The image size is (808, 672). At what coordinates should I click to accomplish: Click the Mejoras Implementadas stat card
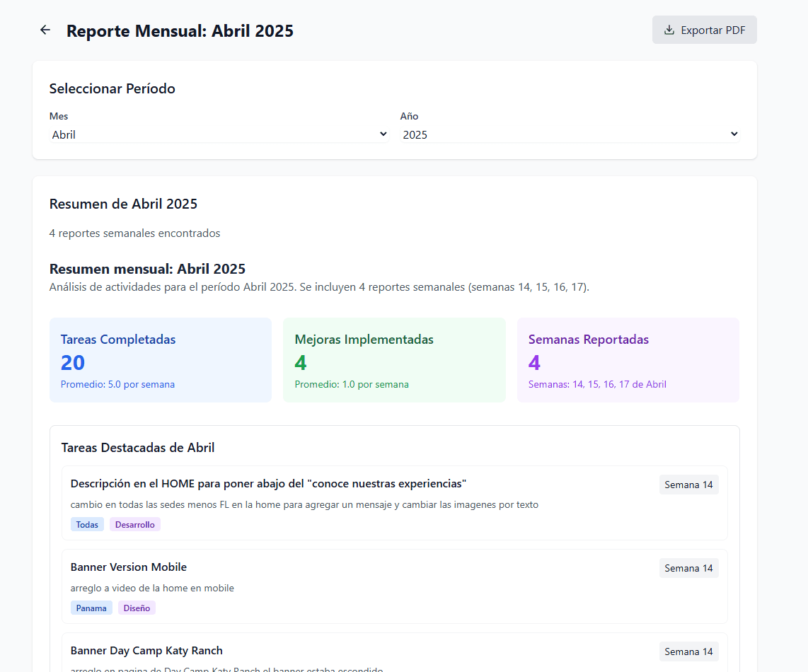tap(394, 360)
